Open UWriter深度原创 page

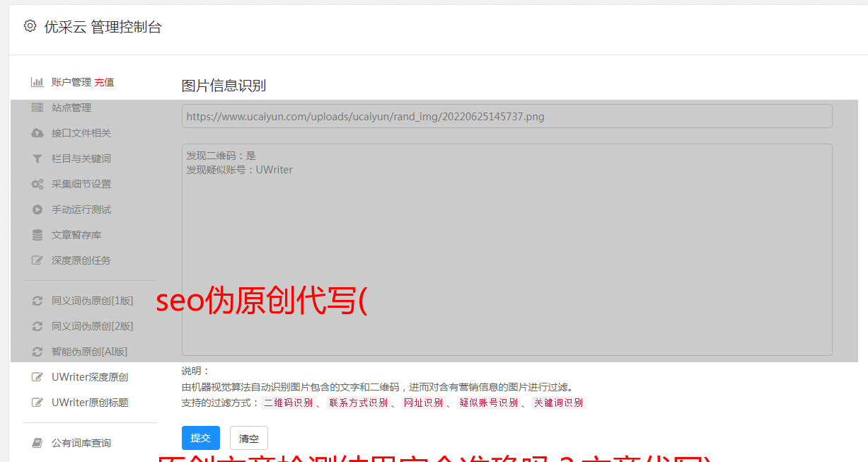click(x=90, y=377)
